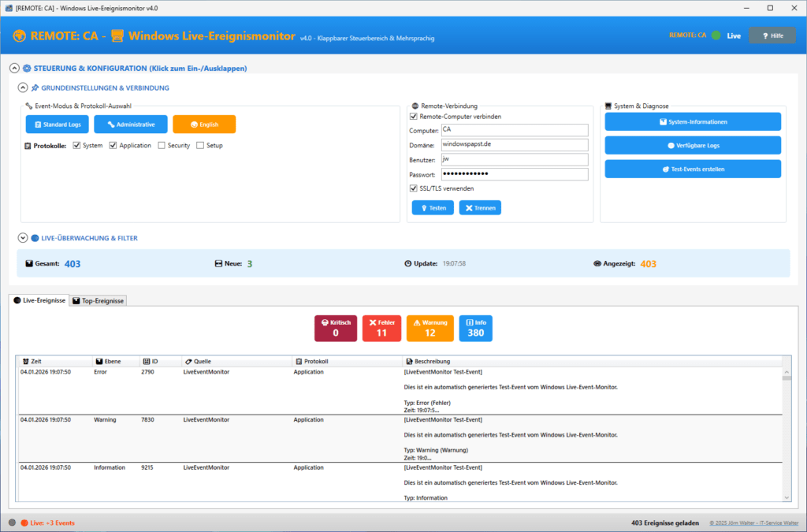Click the pin icon next to Grundeinstellungen
Screen dimensions: 807x532
click(x=35, y=88)
